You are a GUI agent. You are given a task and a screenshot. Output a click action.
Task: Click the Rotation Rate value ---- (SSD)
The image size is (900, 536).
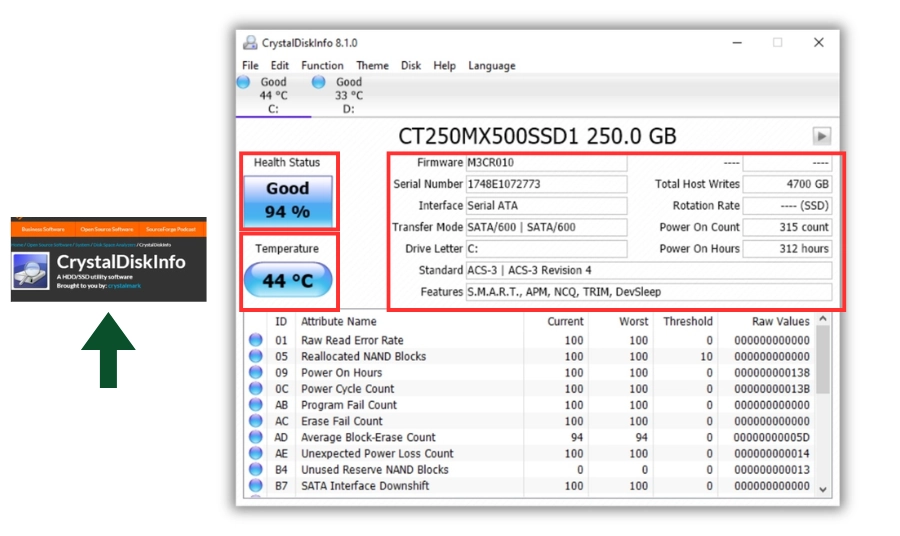point(787,205)
